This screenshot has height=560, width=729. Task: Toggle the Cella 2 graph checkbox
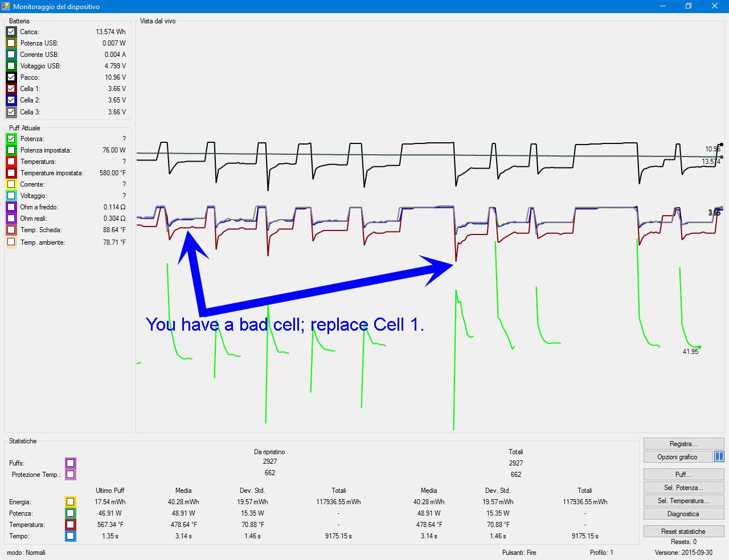(x=11, y=100)
